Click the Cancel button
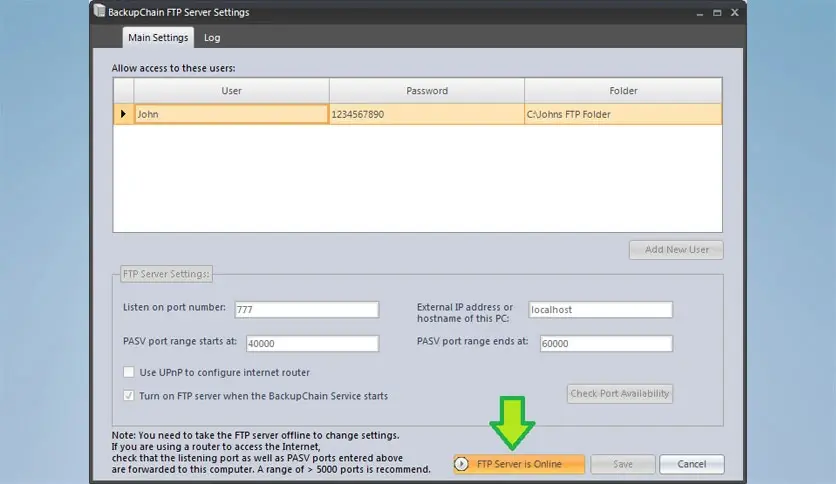836x484 pixels. tap(692, 464)
